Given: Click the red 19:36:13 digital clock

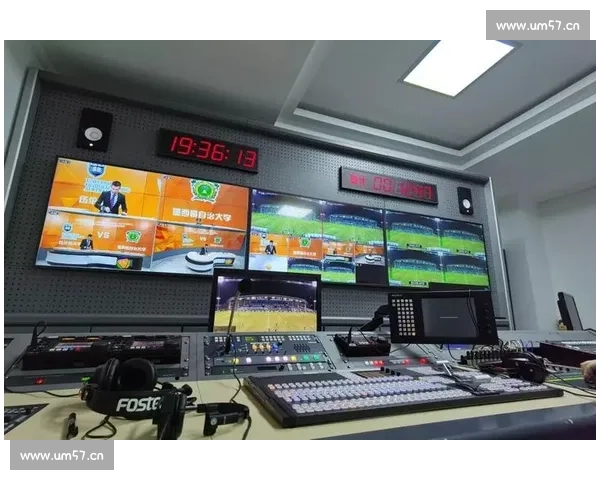Looking at the screenshot, I should pyautogui.click(x=207, y=150).
